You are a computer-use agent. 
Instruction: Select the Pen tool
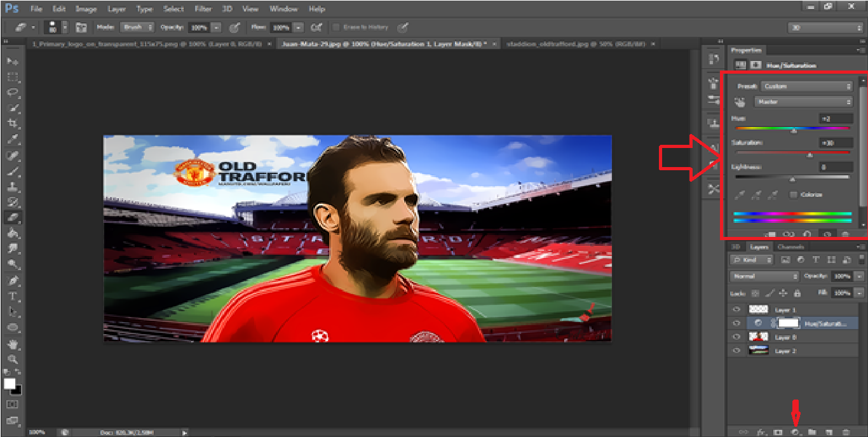tap(12, 280)
